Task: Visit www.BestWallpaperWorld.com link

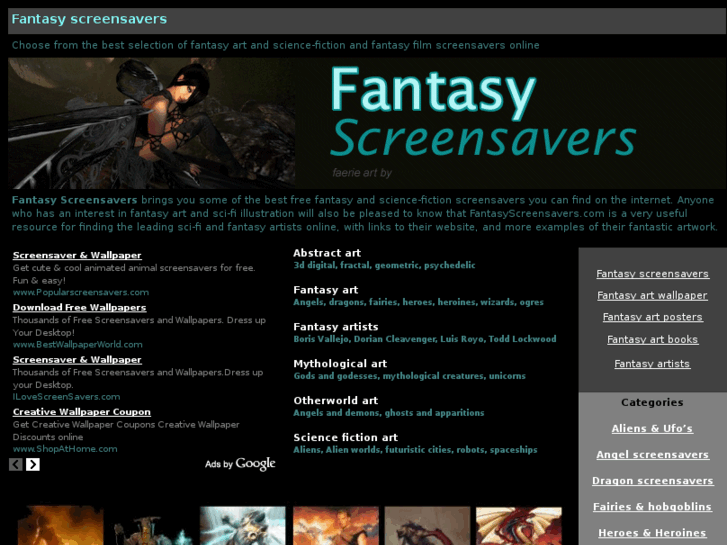Action: pos(77,345)
